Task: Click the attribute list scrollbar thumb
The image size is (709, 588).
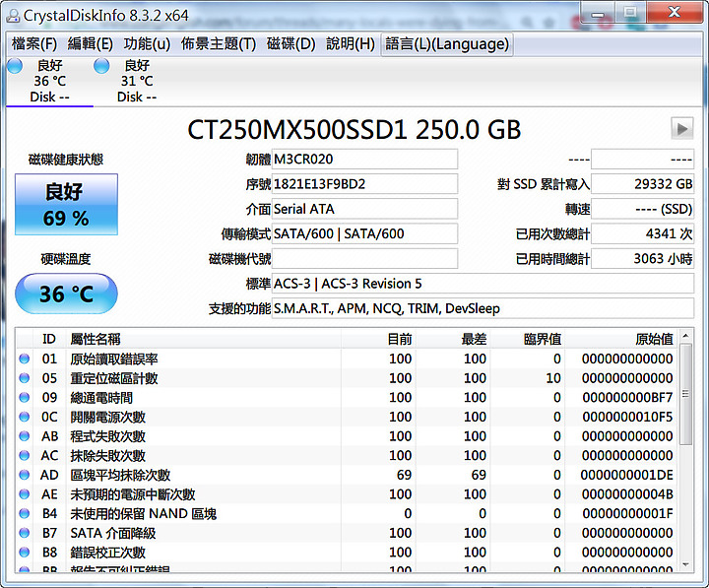Action: [685, 394]
